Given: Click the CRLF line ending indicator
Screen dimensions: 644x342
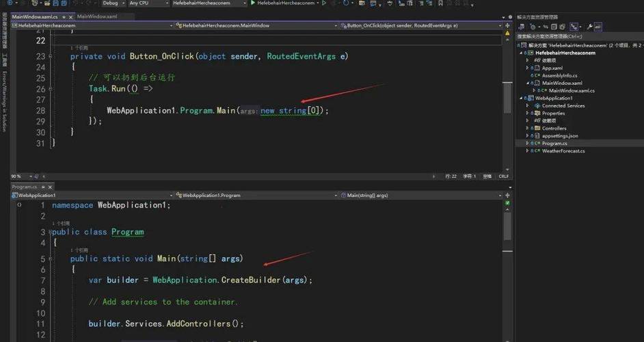Looking at the screenshot, I should [x=504, y=176].
